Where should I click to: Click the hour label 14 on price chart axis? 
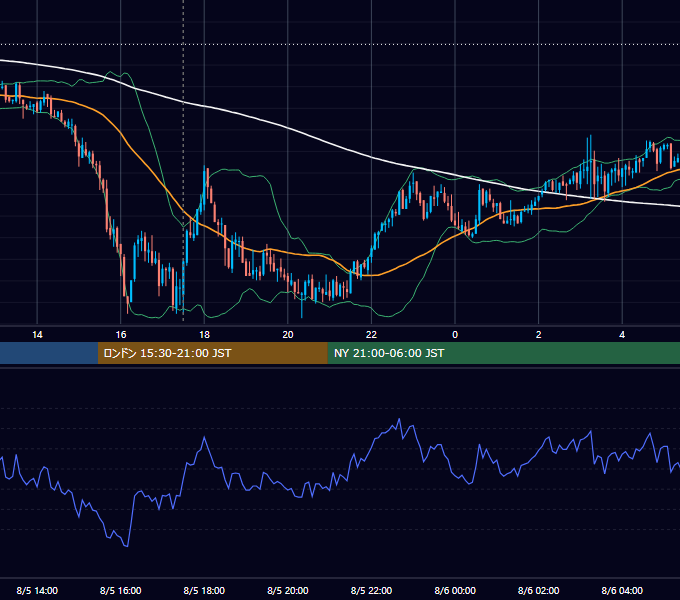[37, 335]
